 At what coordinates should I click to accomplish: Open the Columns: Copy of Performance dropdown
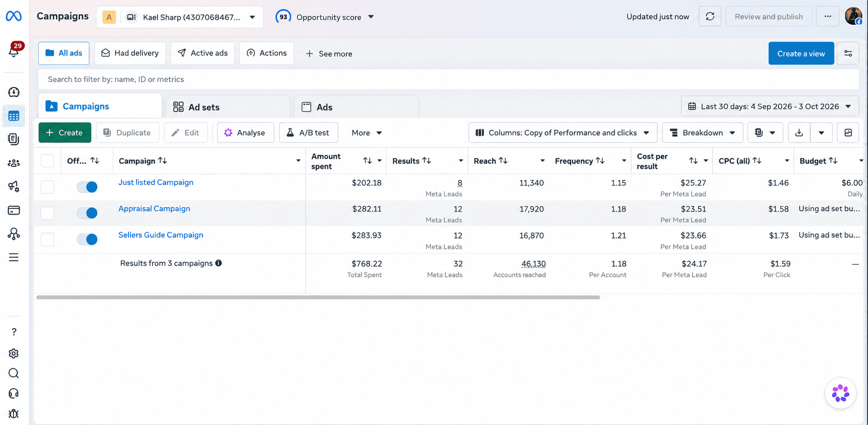tap(563, 133)
